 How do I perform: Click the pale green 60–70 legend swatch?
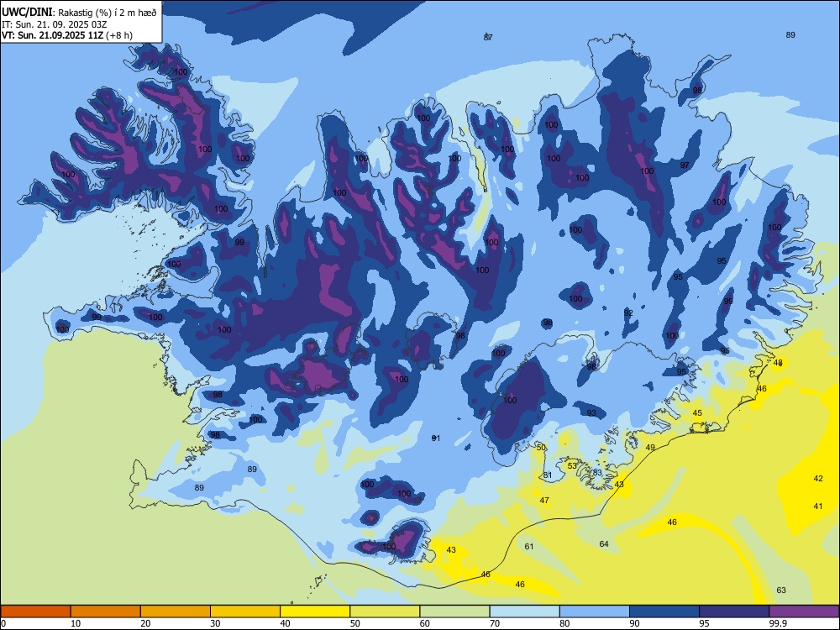pos(454,612)
